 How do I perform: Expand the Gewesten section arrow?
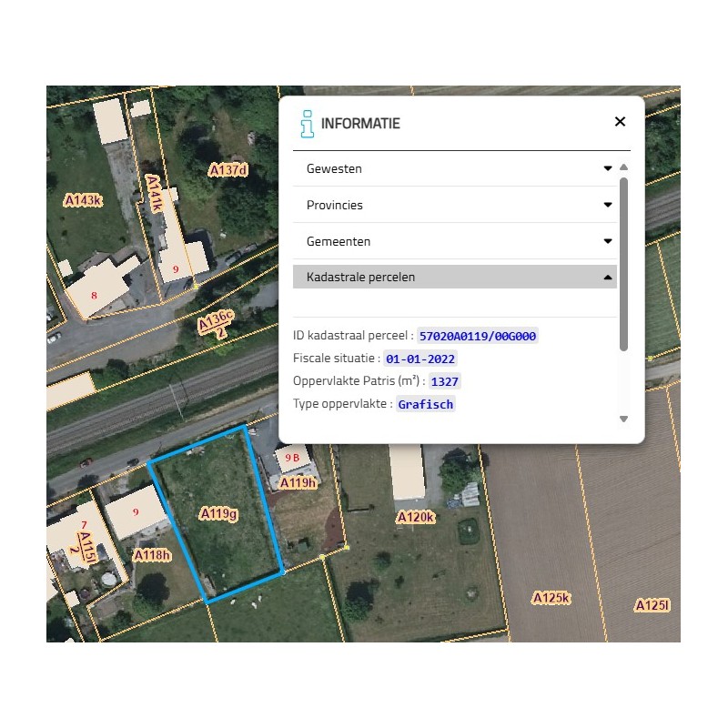tap(607, 168)
